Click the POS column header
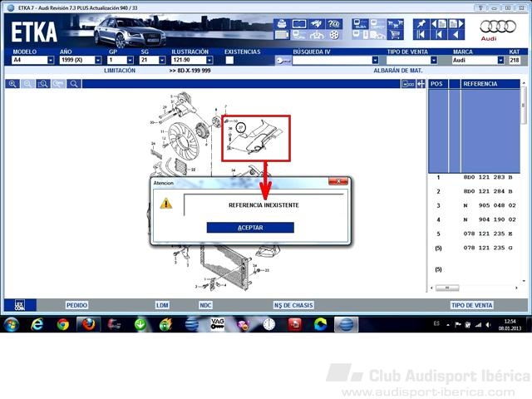Screen dimensions: 532x399 [438, 84]
